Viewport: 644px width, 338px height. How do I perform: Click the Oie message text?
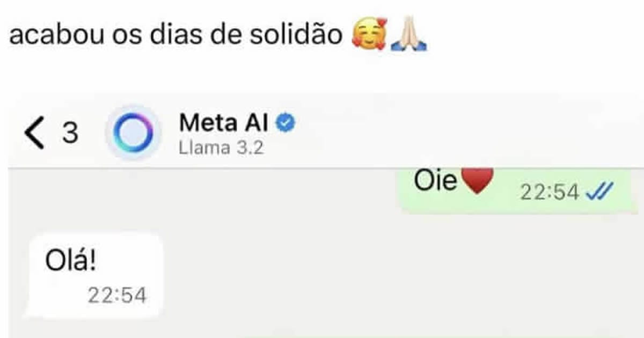[435, 181]
